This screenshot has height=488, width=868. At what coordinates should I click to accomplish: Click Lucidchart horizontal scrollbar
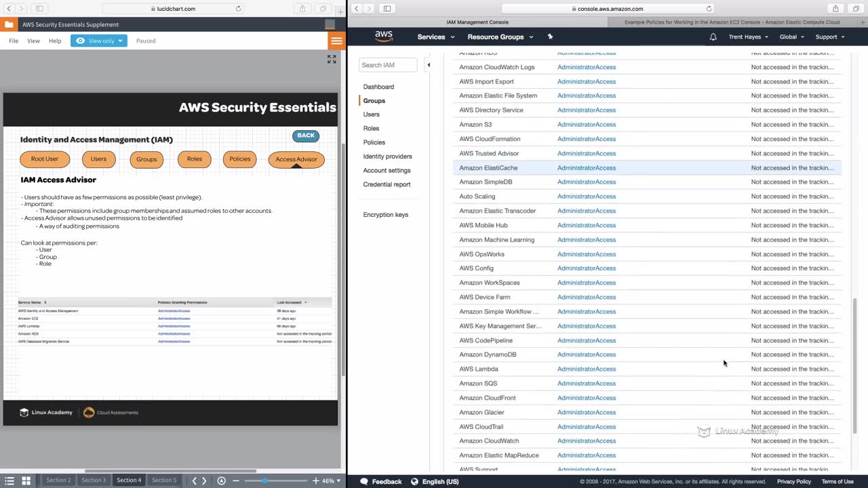170,471
